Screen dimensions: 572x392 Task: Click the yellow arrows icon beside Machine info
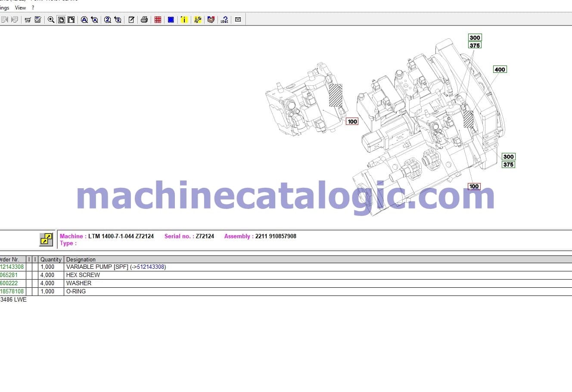click(x=46, y=239)
